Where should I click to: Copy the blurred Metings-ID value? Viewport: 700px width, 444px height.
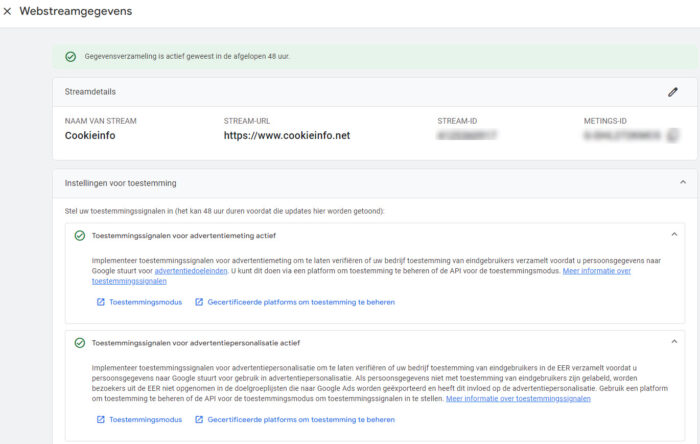(x=673, y=135)
